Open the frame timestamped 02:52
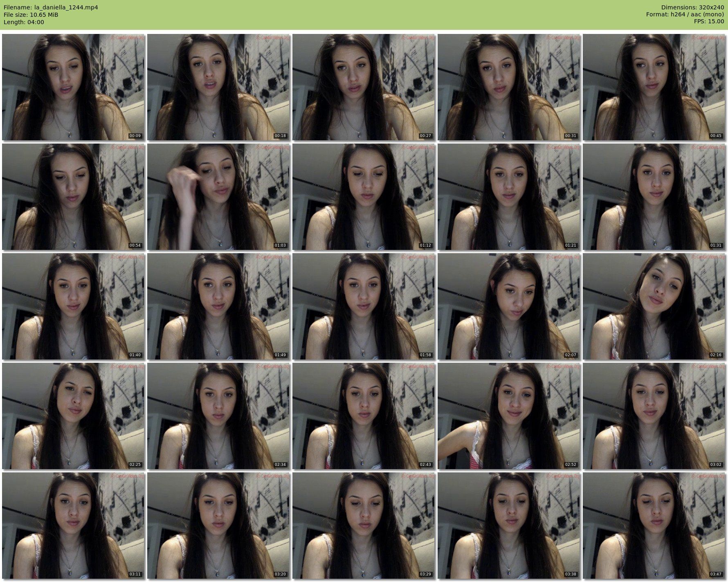Viewport: 728px width, 582px height. pyautogui.click(x=509, y=416)
